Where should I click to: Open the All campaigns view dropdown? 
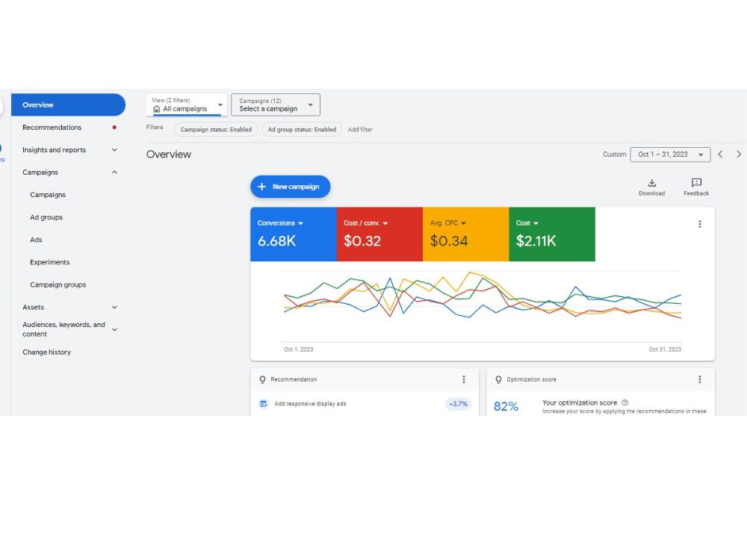click(187, 105)
